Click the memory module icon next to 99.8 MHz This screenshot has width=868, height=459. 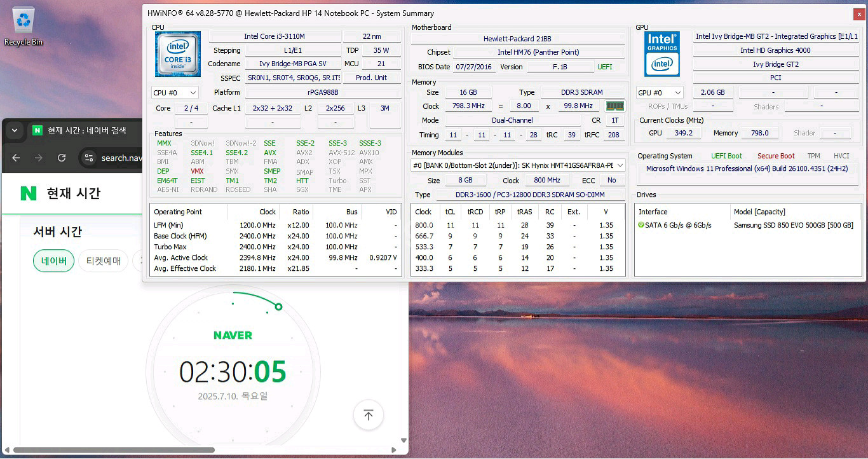coord(614,106)
